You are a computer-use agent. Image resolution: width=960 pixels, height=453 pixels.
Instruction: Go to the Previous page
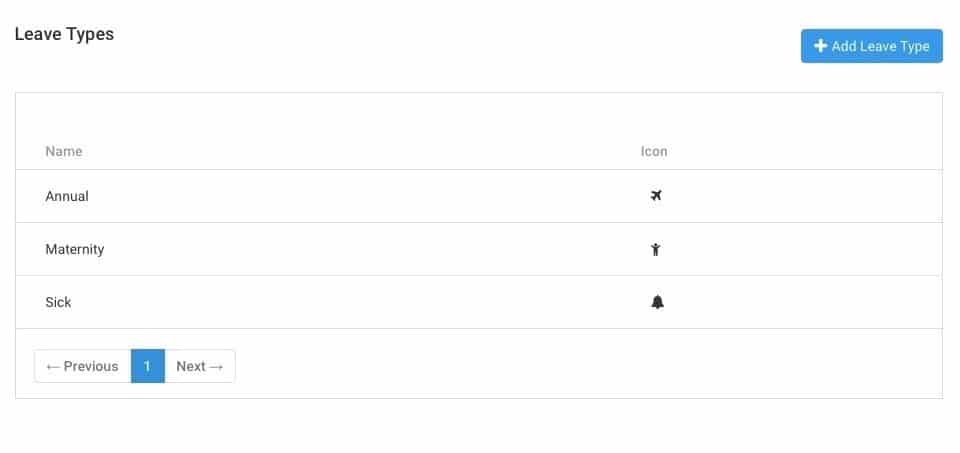pyautogui.click(x=83, y=366)
